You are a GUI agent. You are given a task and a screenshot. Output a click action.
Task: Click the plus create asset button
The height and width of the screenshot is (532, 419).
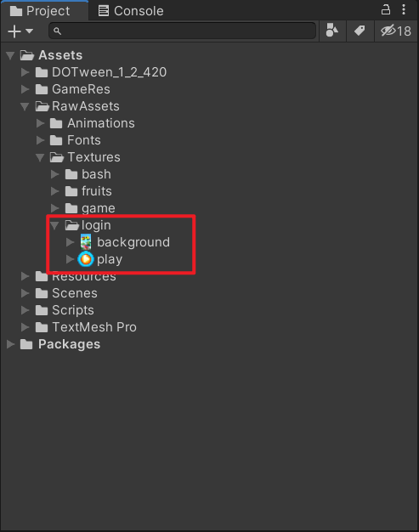click(x=14, y=31)
